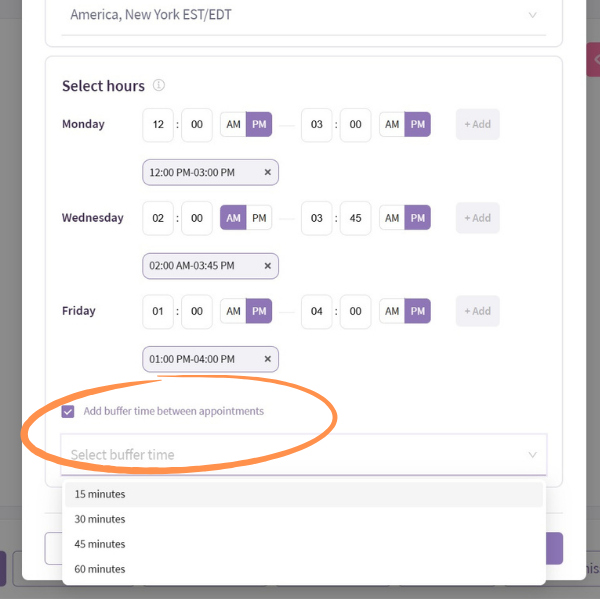
Task: Choose 30 minutes buffer option
Action: click(x=100, y=519)
